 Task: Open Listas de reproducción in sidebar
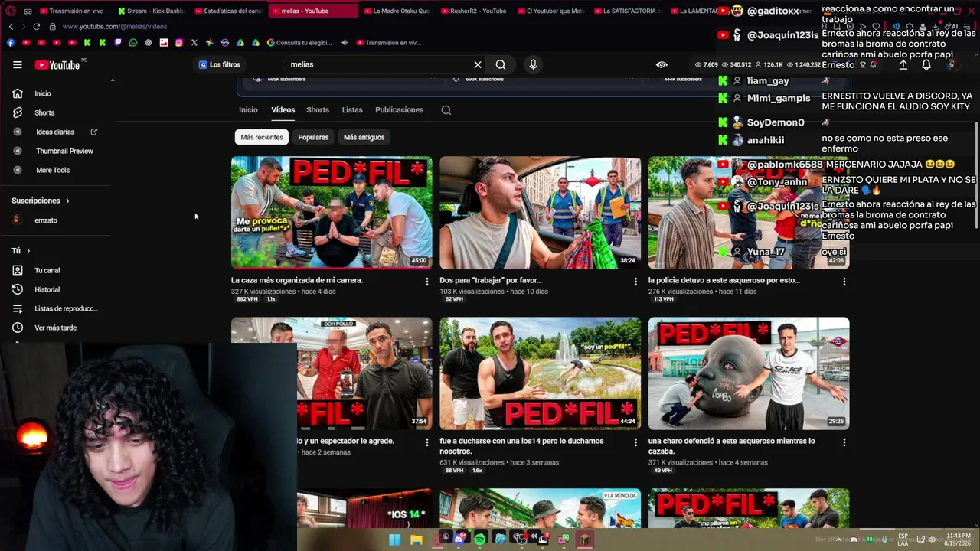pos(66,308)
